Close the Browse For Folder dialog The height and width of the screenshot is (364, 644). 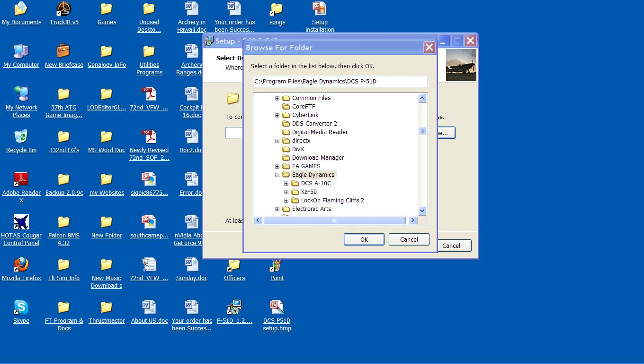point(429,47)
